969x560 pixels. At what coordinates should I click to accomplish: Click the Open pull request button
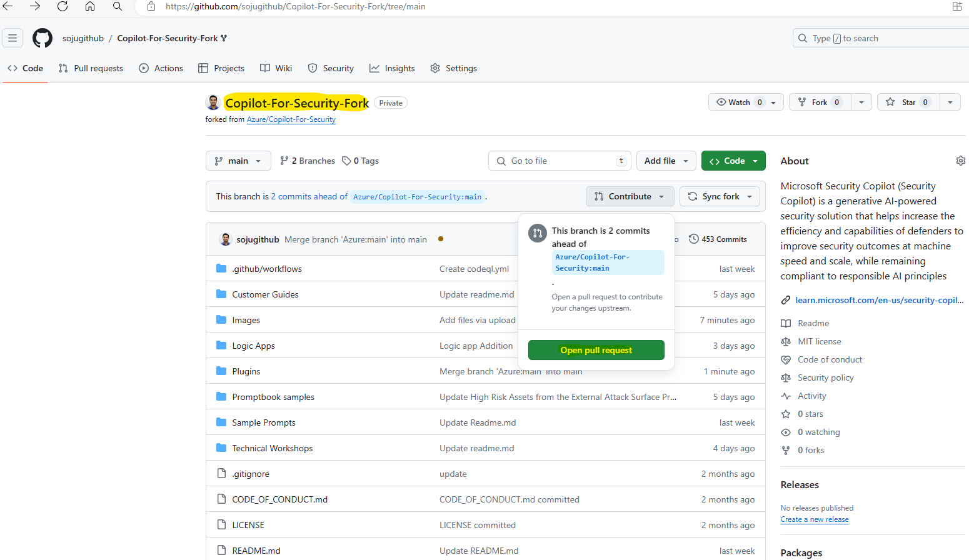596,350
